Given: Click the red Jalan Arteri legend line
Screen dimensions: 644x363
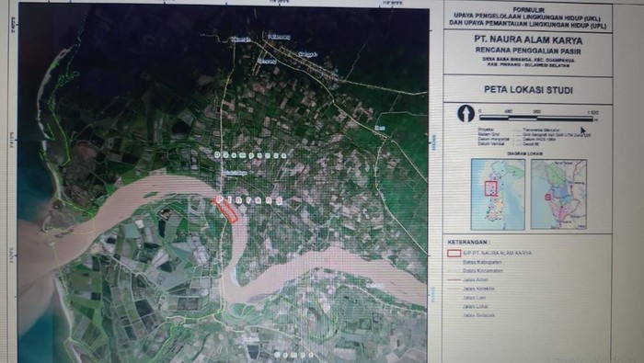Looking at the screenshot, I should [454, 279].
